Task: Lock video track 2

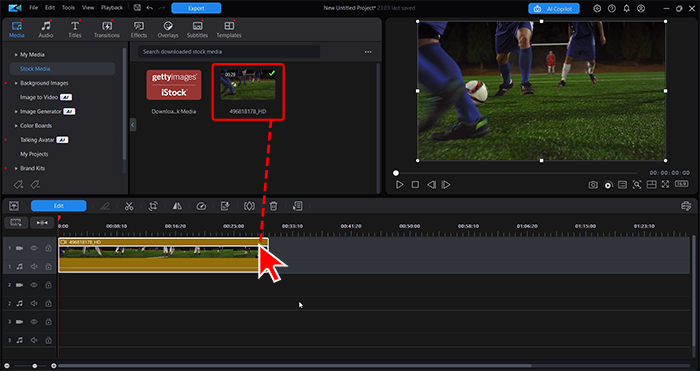Action: pyautogui.click(x=48, y=285)
